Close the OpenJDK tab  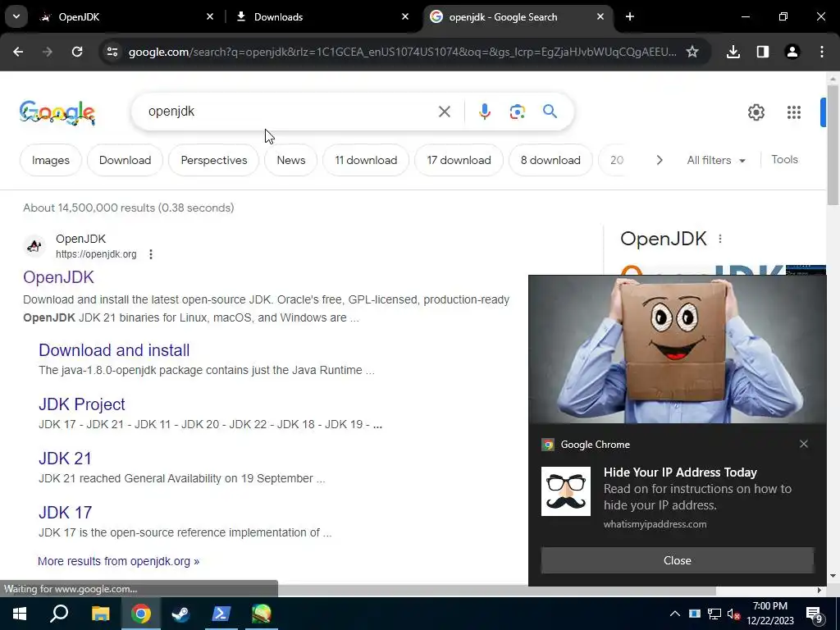pyautogui.click(x=210, y=16)
